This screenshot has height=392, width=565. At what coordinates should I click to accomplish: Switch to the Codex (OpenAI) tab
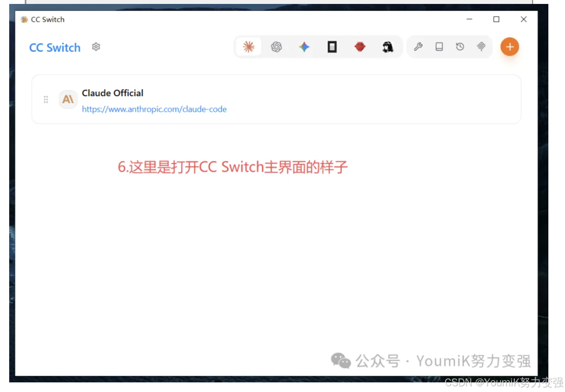click(276, 47)
